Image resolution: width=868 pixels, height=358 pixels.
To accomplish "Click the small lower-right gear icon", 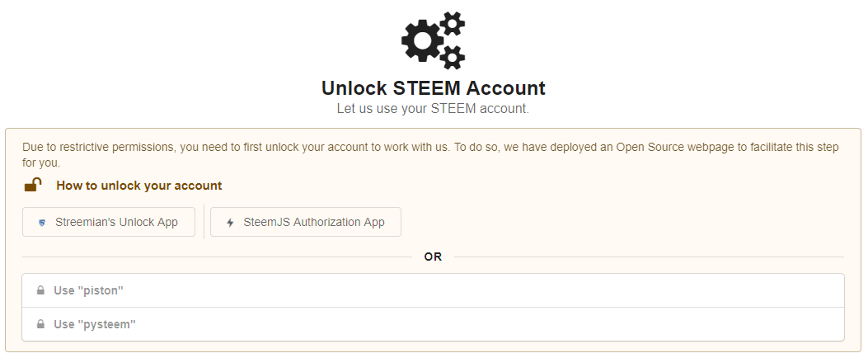I will 453,57.
